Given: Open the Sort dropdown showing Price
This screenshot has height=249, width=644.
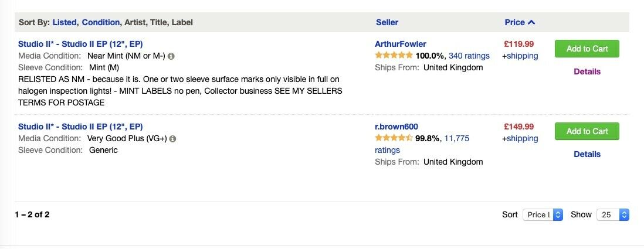Looking at the screenshot, I should point(543,214).
